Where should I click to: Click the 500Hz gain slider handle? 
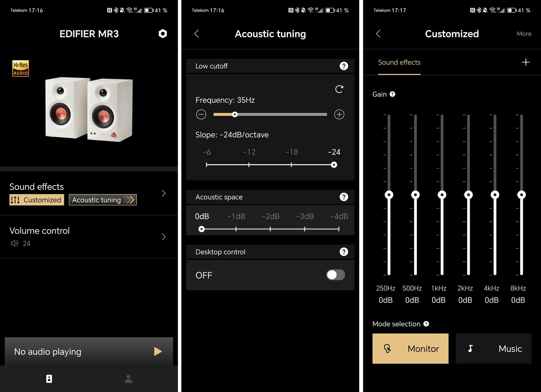[415, 195]
